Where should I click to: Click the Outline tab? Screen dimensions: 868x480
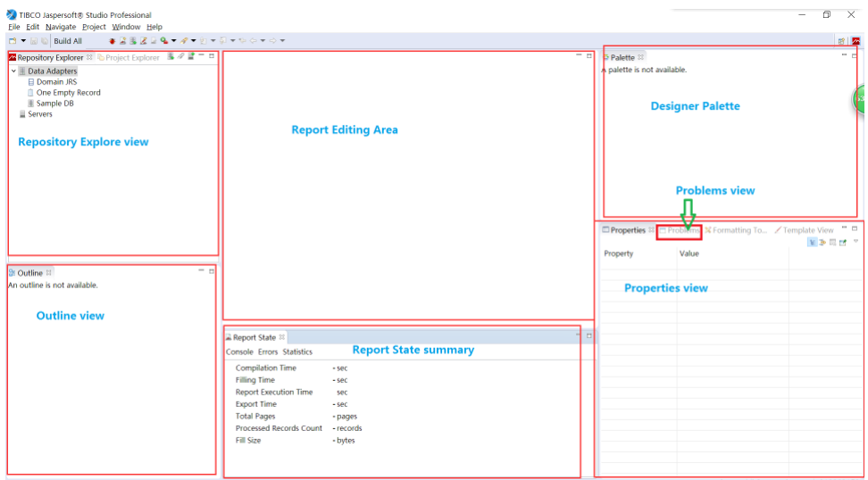30,273
